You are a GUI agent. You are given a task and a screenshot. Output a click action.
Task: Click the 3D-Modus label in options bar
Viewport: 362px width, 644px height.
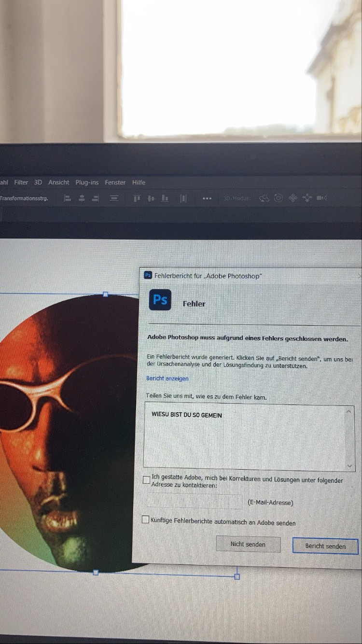coord(237,198)
